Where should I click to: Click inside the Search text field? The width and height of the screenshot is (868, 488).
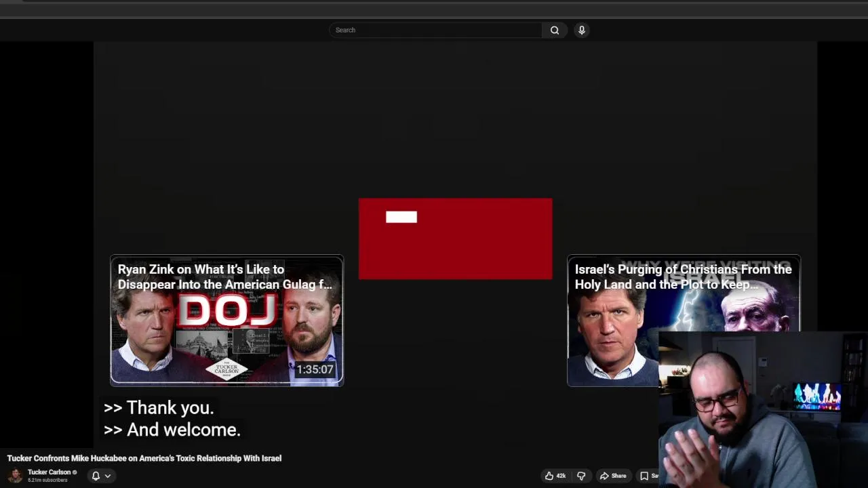pos(435,30)
